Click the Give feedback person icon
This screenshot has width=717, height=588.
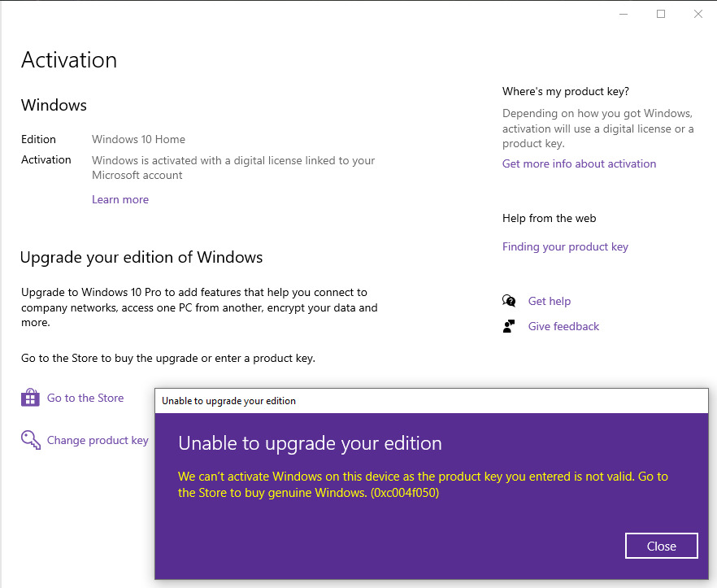(509, 326)
